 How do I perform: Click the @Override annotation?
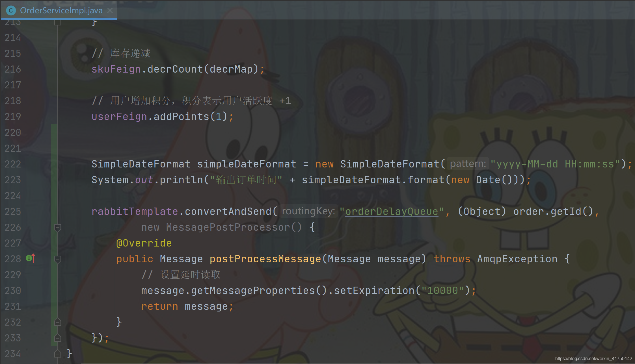pyautogui.click(x=144, y=243)
